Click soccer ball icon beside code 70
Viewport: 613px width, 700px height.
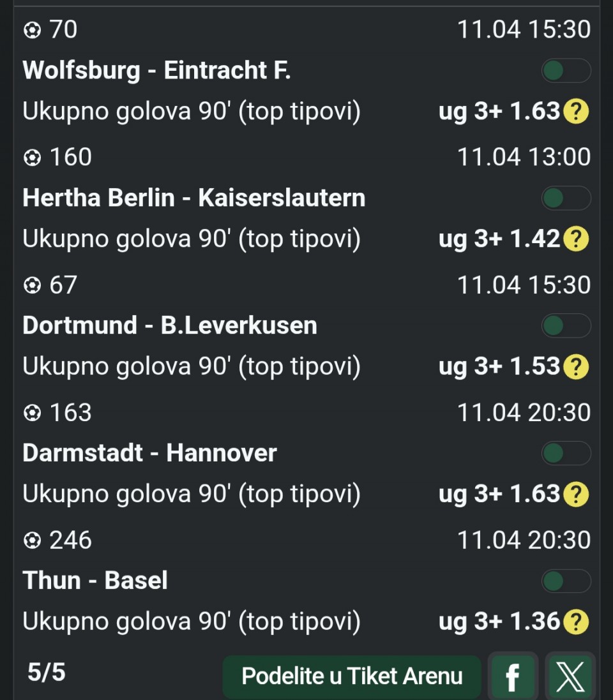pyautogui.click(x=32, y=30)
